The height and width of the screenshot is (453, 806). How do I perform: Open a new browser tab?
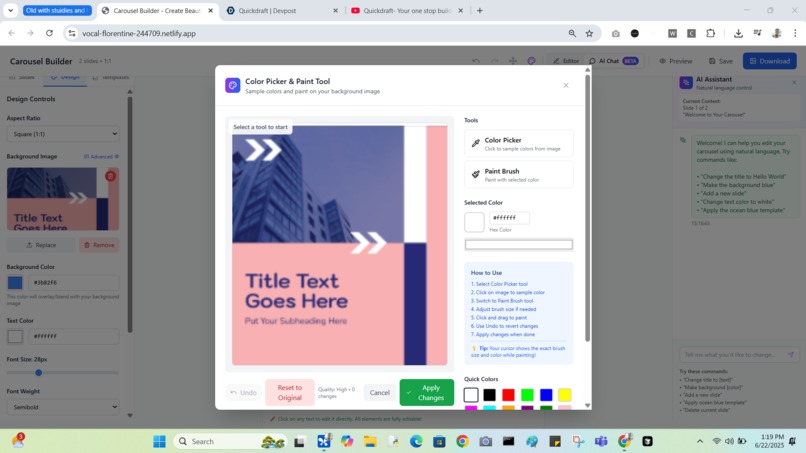[x=480, y=10]
